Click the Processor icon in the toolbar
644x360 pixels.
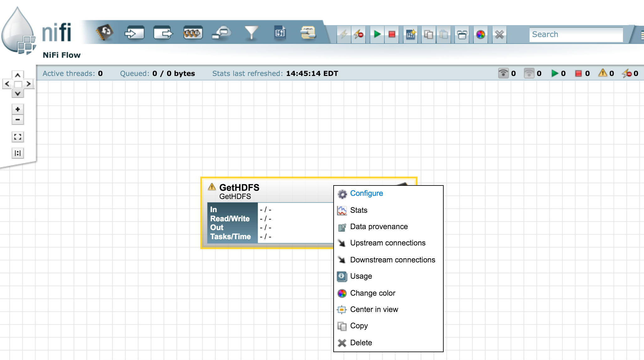point(104,33)
